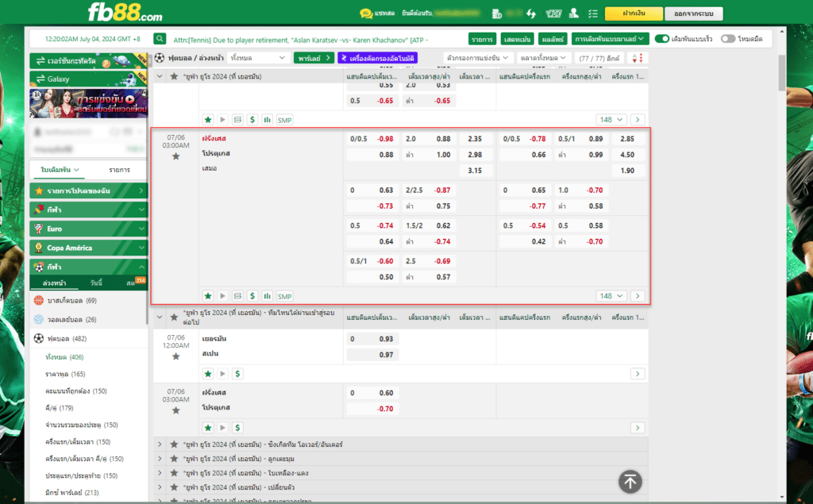Viewport: 813px width, 504px height.
Task: Click the green search magnifier icon
Action: coord(160,39)
